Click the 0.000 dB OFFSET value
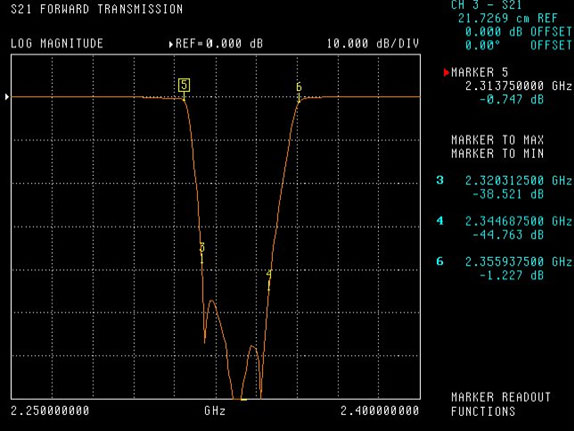The height and width of the screenshot is (431, 574). 518,31
